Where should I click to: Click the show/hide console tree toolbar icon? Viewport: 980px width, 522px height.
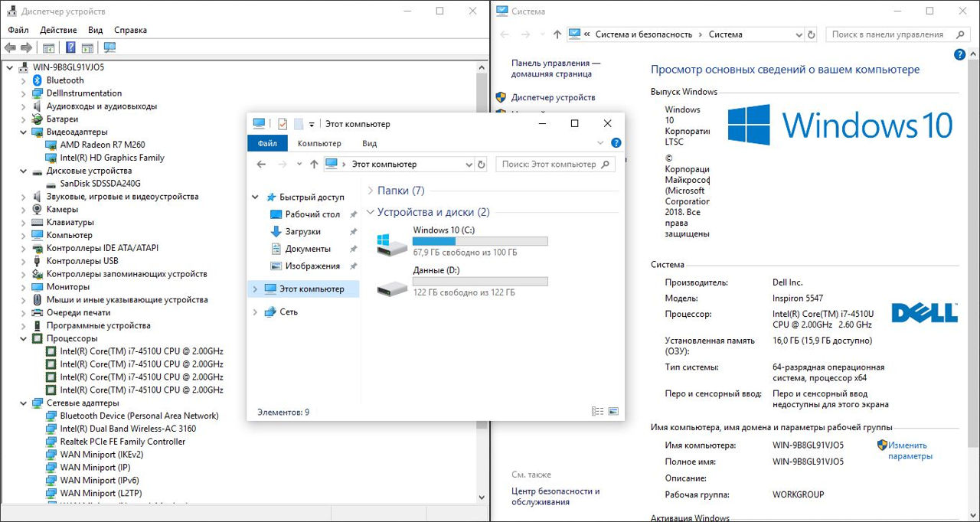pos(48,47)
